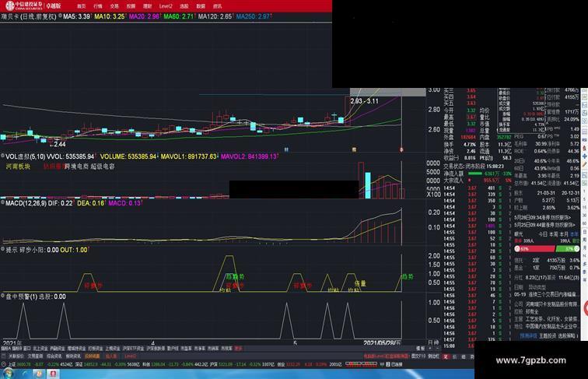
Task: Open the third pinned taskbar application icon
Action: [39, 374]
